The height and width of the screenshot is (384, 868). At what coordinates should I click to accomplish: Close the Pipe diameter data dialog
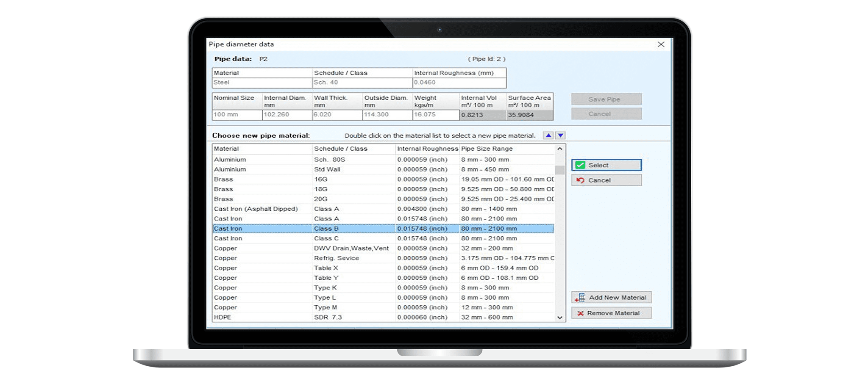(x=661, y=44)
